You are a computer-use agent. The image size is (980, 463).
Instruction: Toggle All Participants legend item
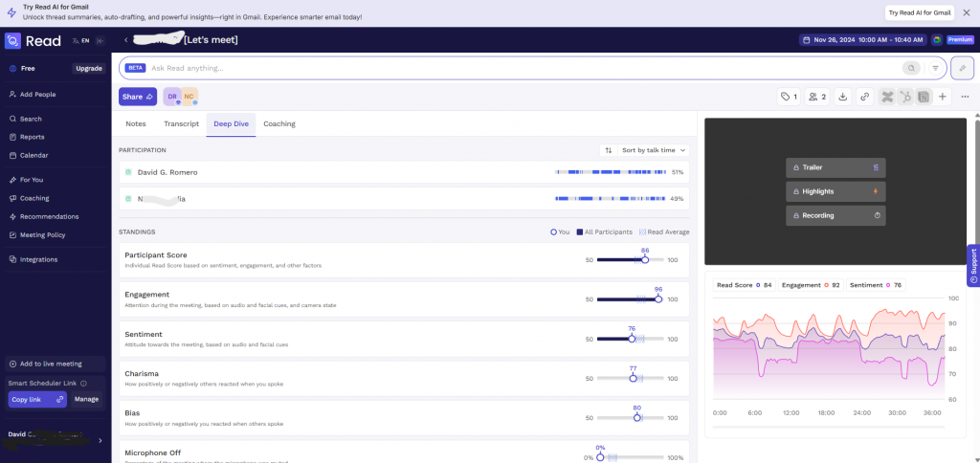[x=603, y=231]
